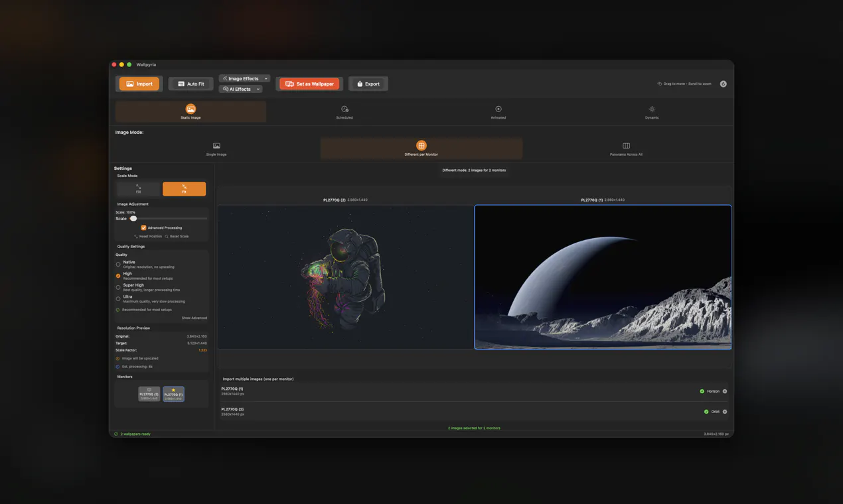Click the status bar green check icon
Screen dimensions: 843x504
point(116,434)
